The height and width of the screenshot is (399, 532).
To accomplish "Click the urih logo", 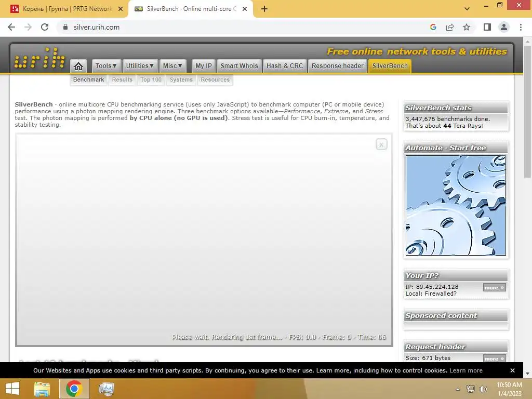I will pos(39,58).
